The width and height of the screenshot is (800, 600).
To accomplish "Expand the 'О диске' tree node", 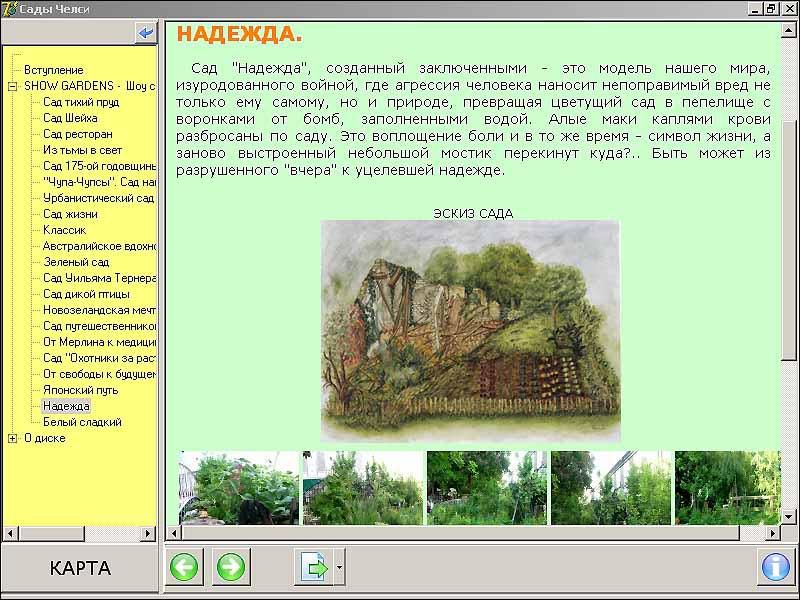I will (12, 438).
